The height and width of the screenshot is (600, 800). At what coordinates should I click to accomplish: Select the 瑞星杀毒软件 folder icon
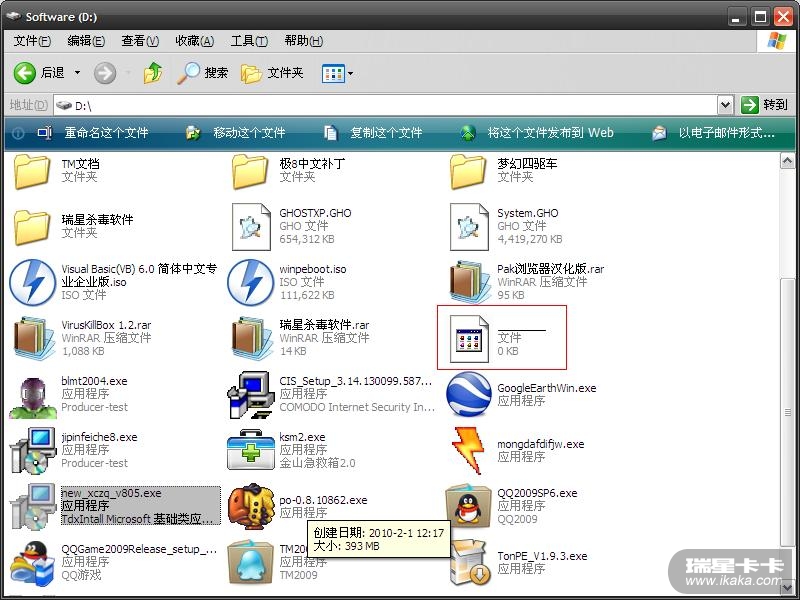pyautogui.click(x=32, y=228)
